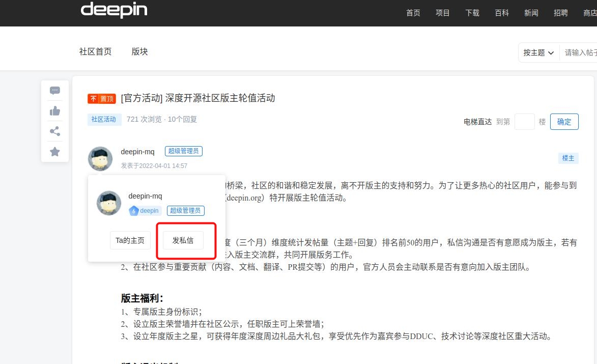The image size is (597, 364).
Task: Click the floor number input field
Action: pos(524,122)
